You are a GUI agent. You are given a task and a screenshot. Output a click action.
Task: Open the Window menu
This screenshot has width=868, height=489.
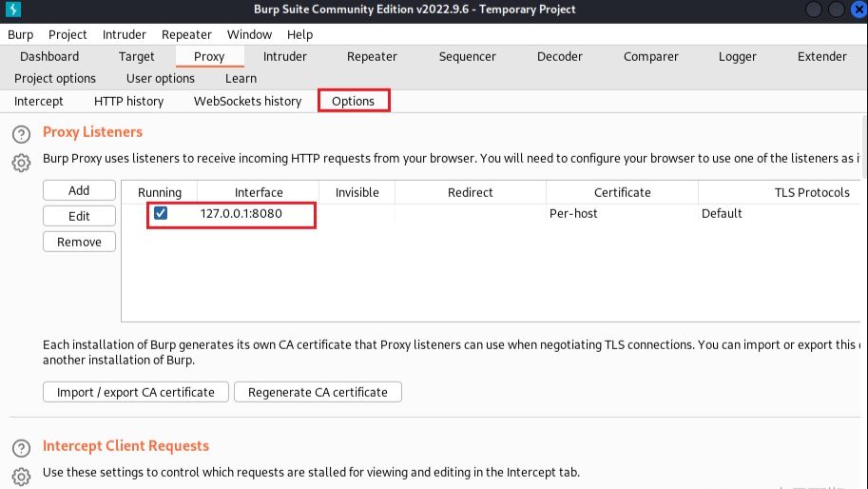click(x=249, y=34)
